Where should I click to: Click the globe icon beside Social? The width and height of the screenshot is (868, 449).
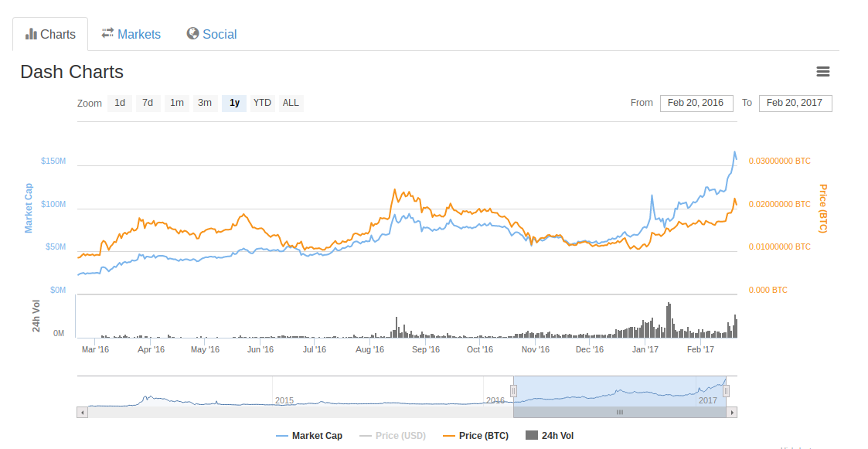pos(192,34)
